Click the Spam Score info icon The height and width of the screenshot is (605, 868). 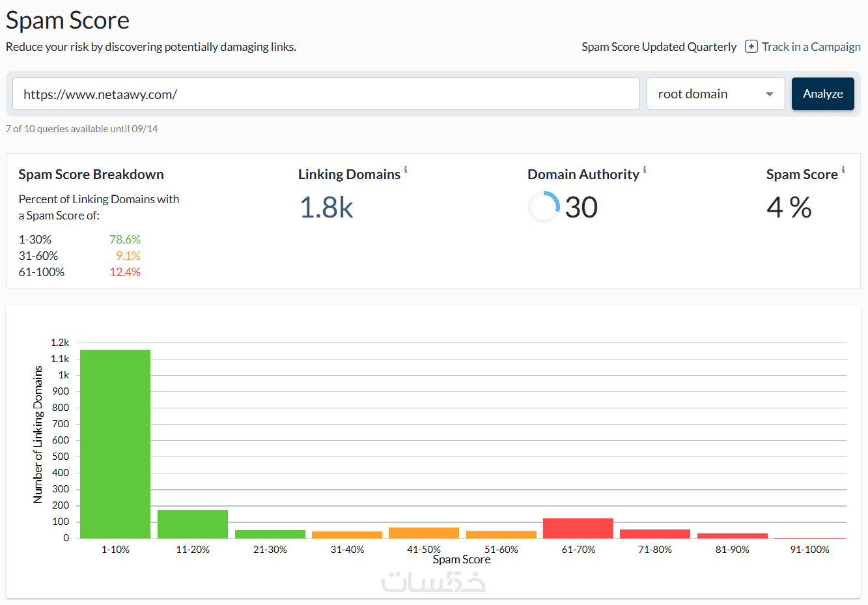click(843, 170)
